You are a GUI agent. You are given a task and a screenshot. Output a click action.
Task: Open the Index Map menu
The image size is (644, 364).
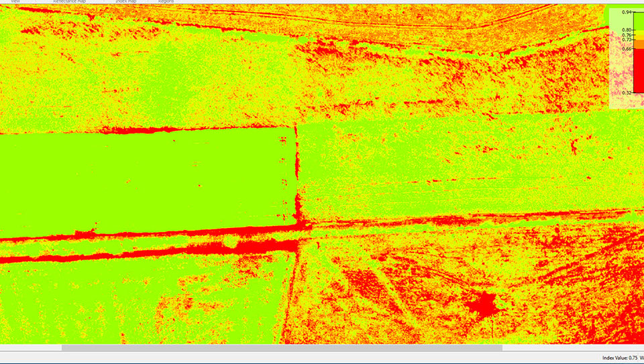point(126,2)
